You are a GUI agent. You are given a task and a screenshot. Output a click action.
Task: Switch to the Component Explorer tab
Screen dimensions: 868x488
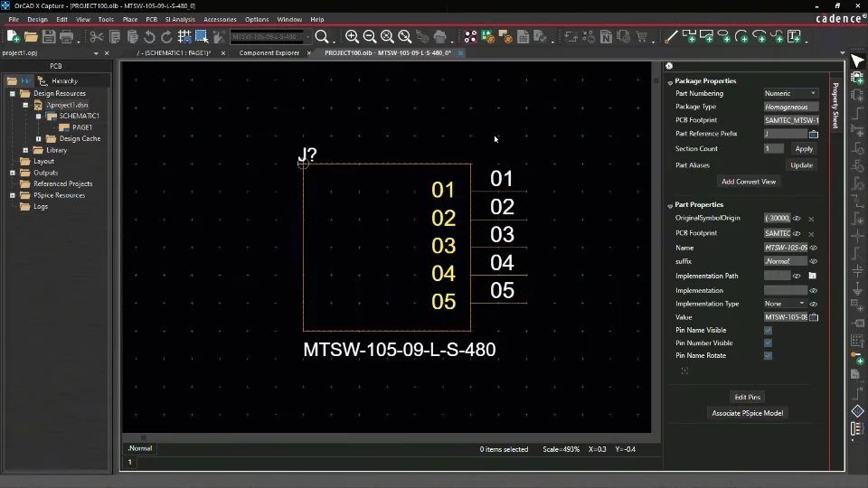[x=269, y=53]
